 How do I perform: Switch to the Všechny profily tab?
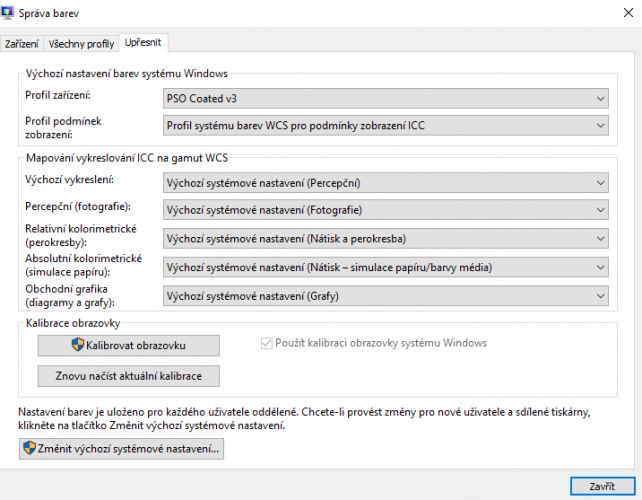coord(81,43)
